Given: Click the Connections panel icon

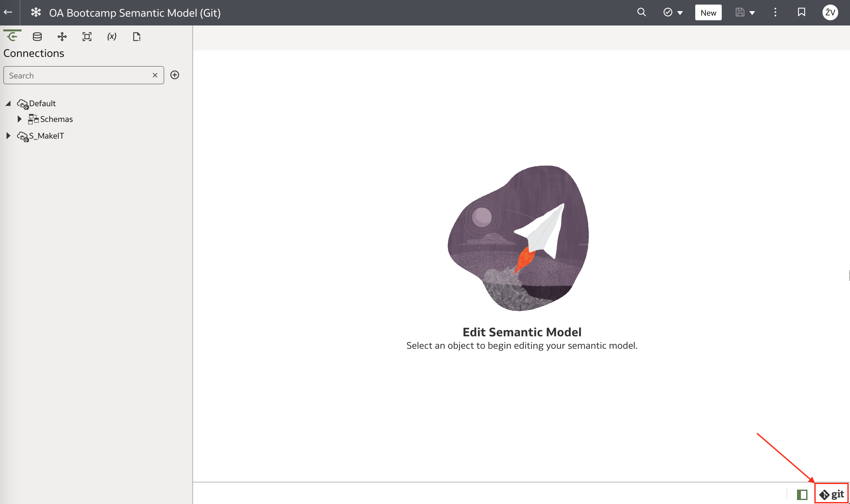Looking at the screenshot, I should tap(11, 36).
